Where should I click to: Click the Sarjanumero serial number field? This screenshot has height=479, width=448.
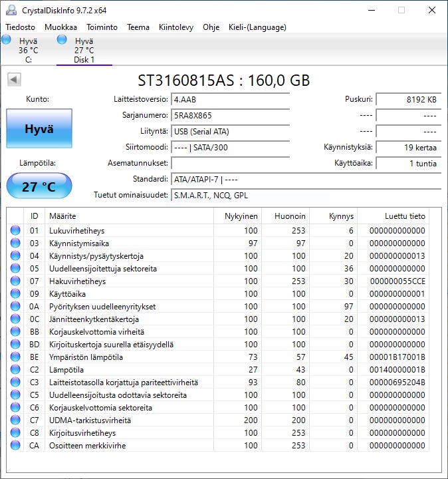click(230, 115)
